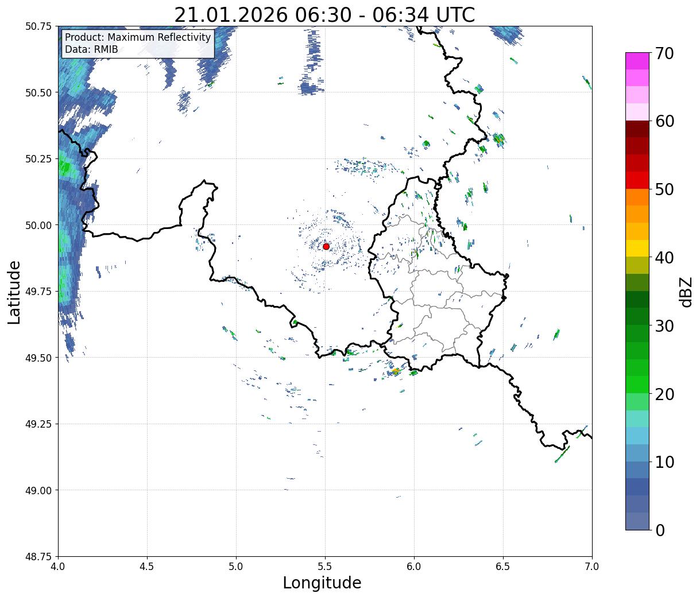
Task: Click the colorbar tick label 40
Action: (x=664, y=258)
